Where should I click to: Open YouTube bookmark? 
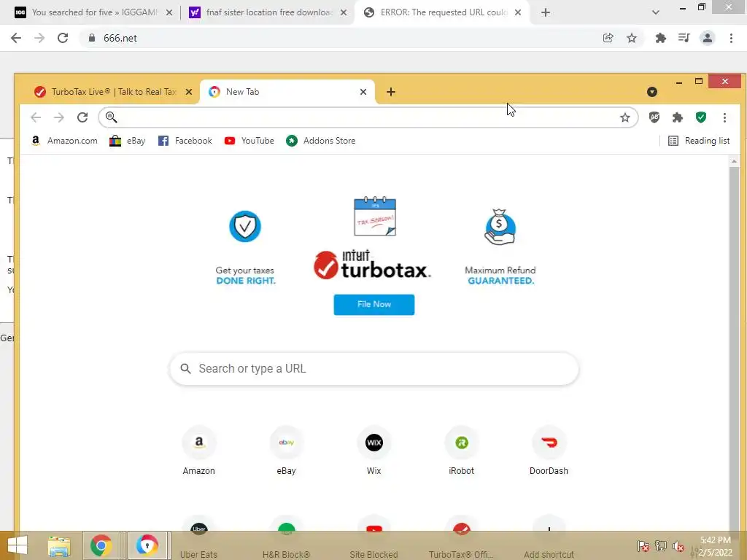[x=249, y=141]
